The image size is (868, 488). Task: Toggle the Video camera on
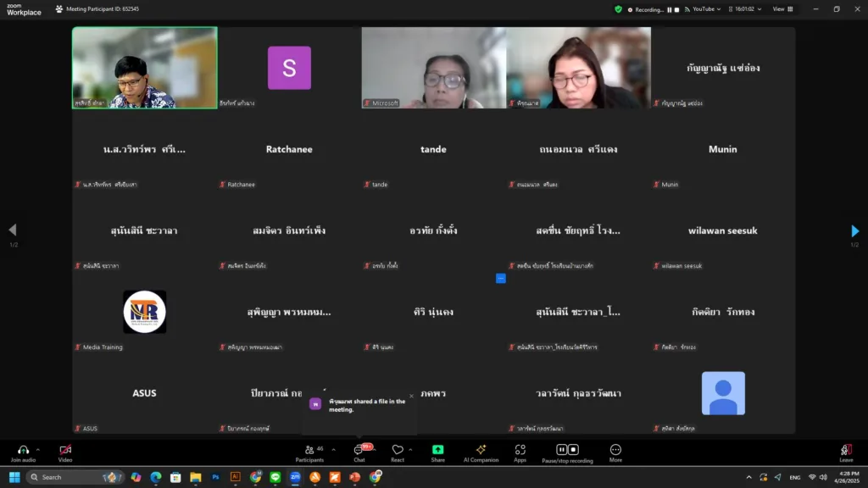coord(65,451)
